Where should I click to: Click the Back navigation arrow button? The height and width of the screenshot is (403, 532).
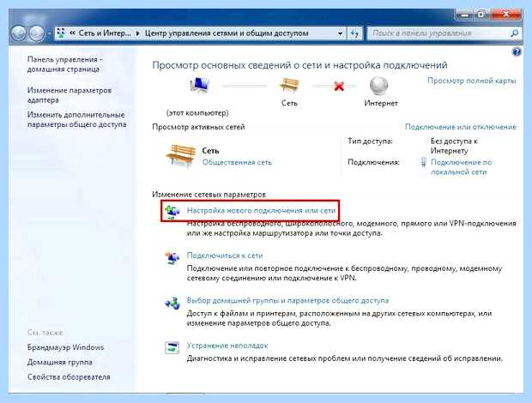[x=19, y=33]
